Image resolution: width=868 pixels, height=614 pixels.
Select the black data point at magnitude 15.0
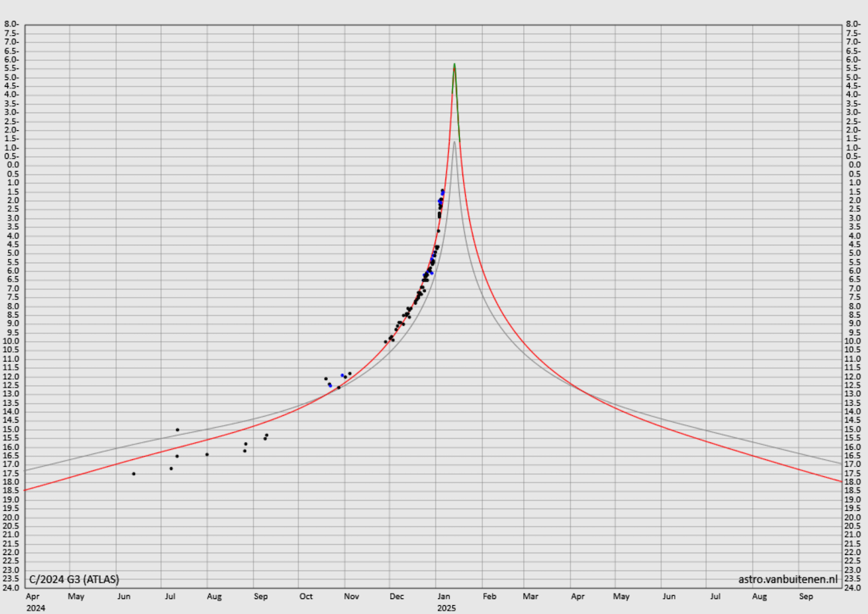point(178,429)
